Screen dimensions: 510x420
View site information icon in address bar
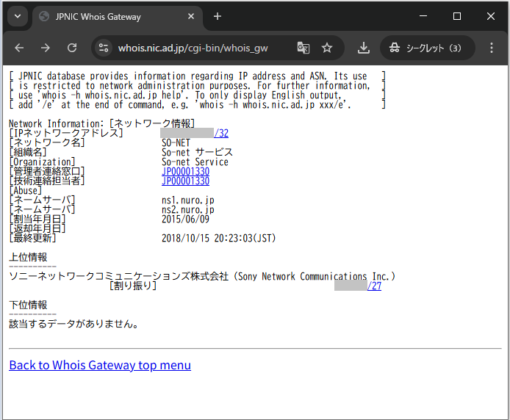pyautogui.click(x=104, y=48)
